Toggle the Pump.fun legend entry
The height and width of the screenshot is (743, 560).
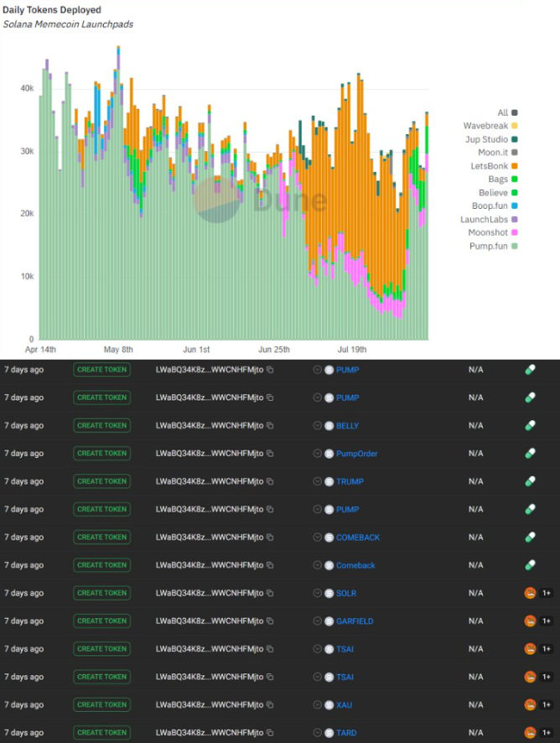coord(492,246)
